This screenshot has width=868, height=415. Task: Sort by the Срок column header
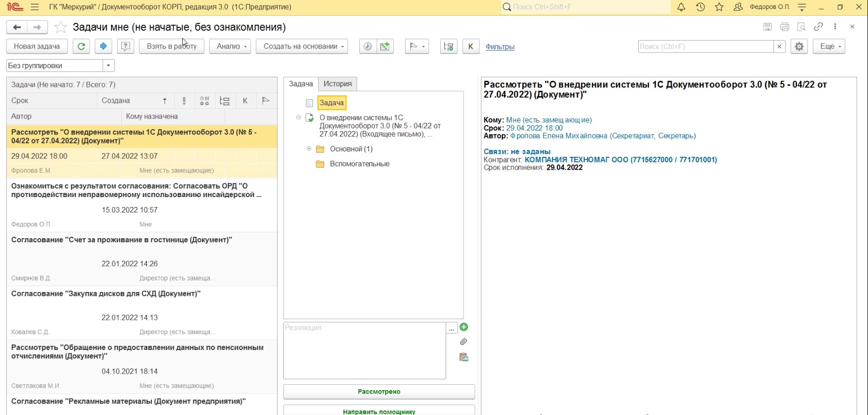[x=52, y=100]
